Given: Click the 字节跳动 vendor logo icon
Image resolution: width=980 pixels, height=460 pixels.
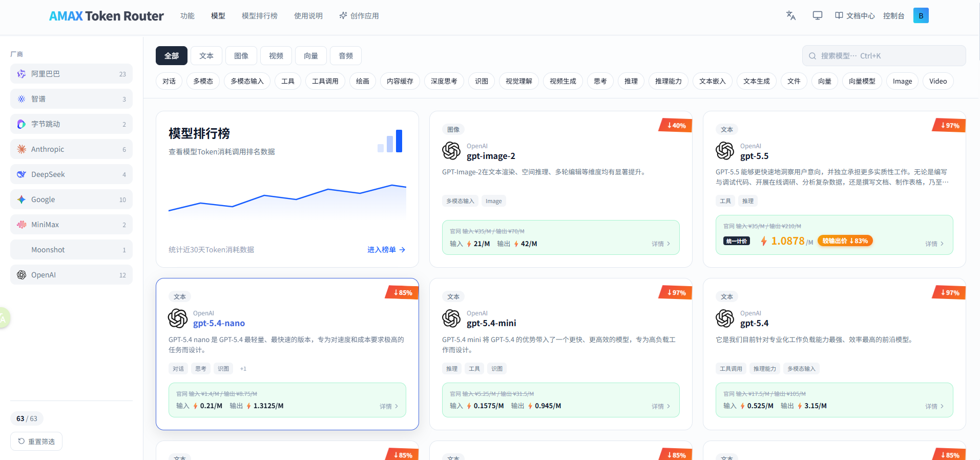Looking at the screenshot, I should coord(22,124).
